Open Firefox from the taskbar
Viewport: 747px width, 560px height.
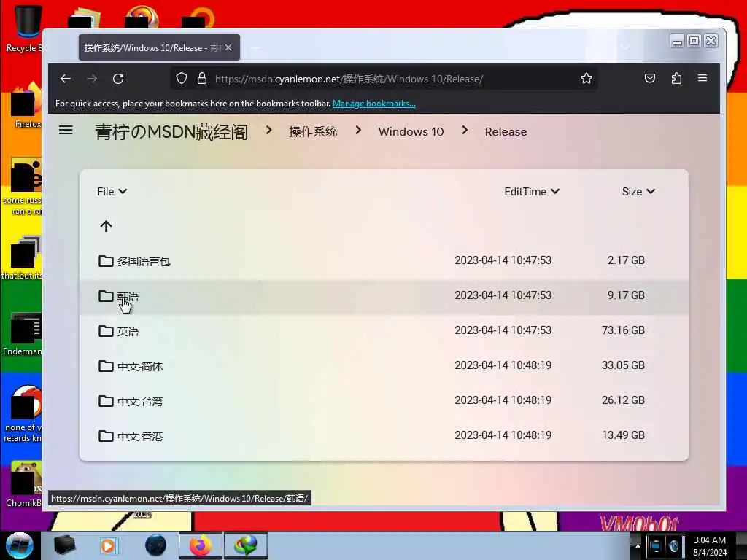coord(201,545)
